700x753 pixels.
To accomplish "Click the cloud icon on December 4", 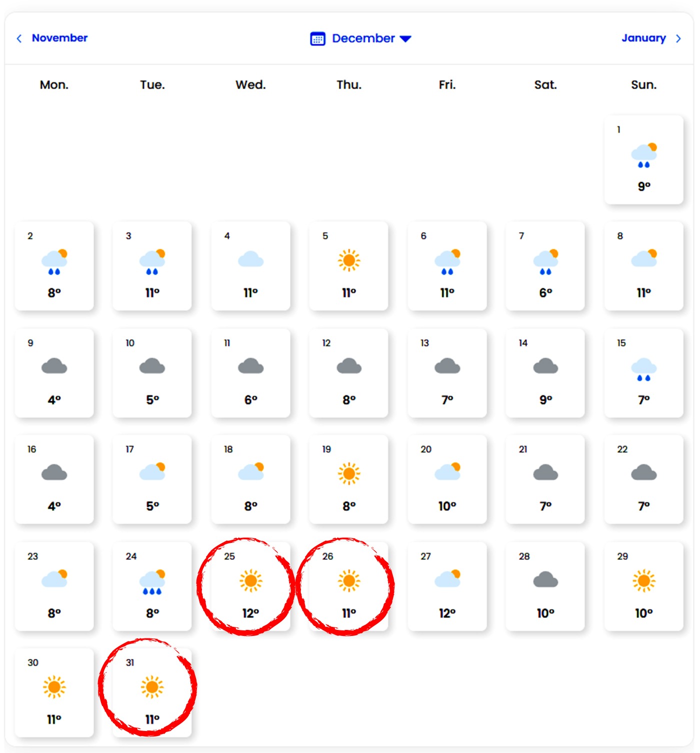I will [250, 260].
